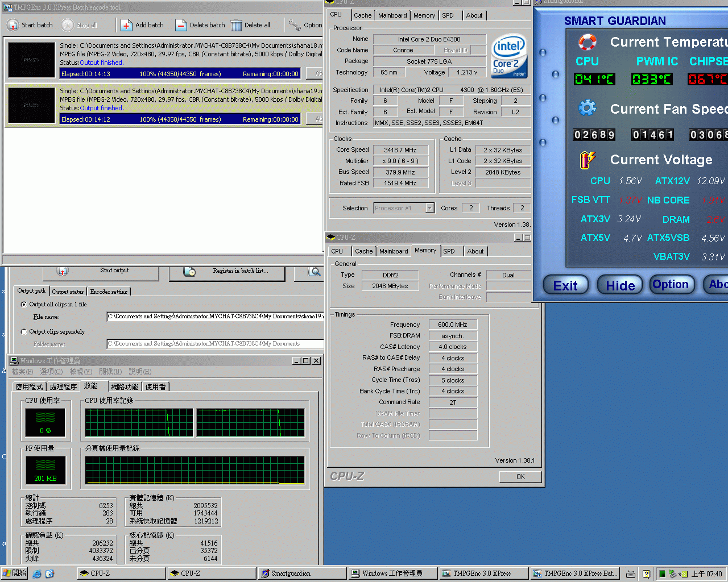The width and height of the screenshot is (728, 582).
Task: Click the Folder name path field
Action: [215, 344]
